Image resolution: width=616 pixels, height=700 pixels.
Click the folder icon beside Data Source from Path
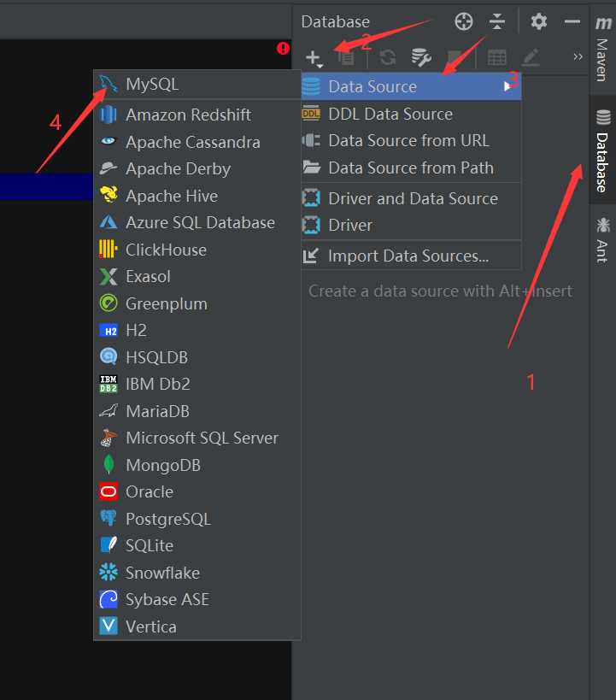pos(312,168)
